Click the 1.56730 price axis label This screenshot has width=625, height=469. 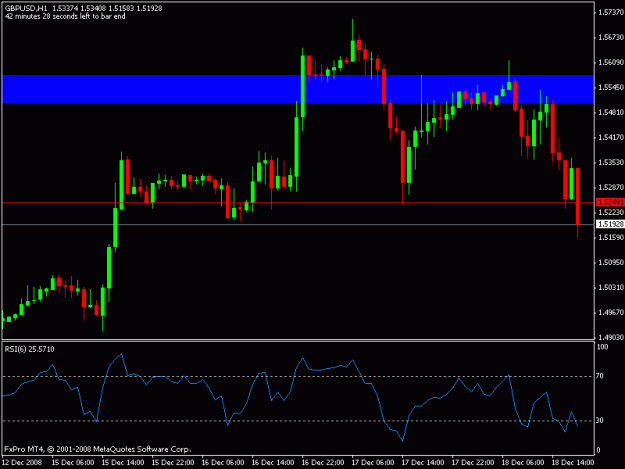click(611, 37)
